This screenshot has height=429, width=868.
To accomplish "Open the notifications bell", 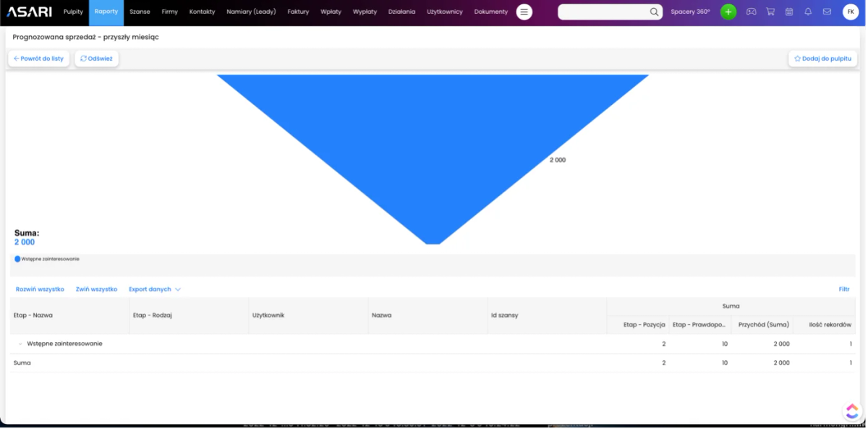I will [x=808, y=12].
